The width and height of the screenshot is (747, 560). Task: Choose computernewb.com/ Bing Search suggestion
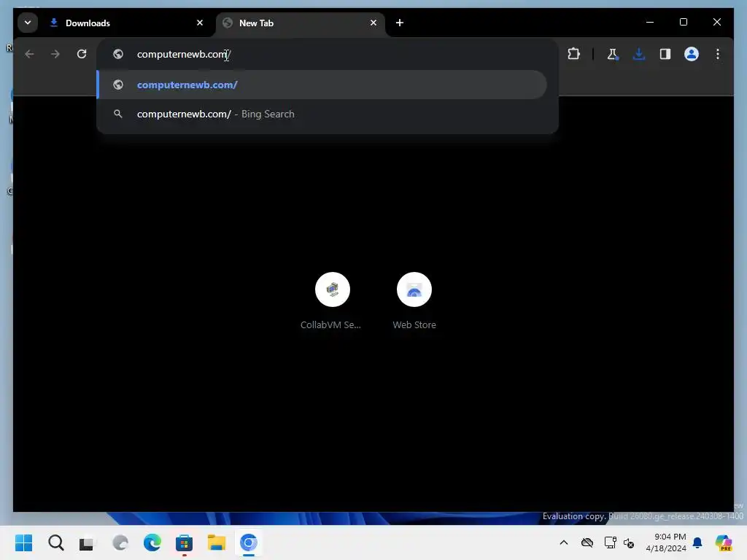pyautogui.click(x=322, y=114)
